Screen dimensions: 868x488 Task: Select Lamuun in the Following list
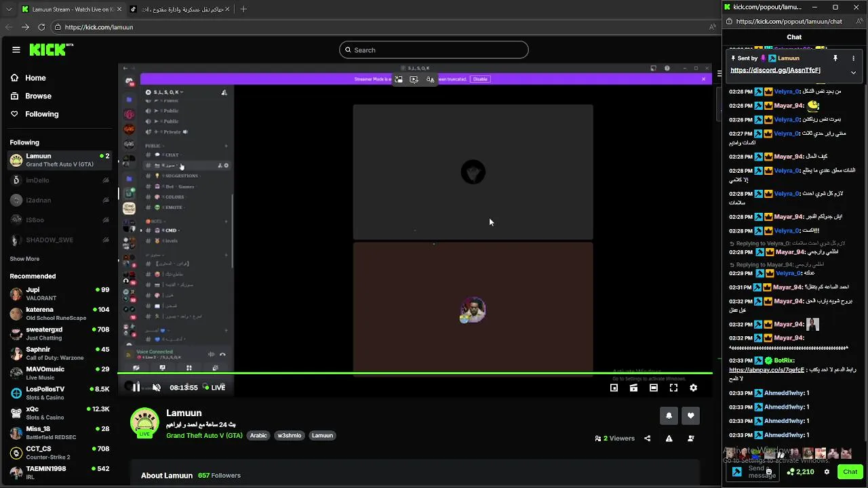(x=59, y=160)
